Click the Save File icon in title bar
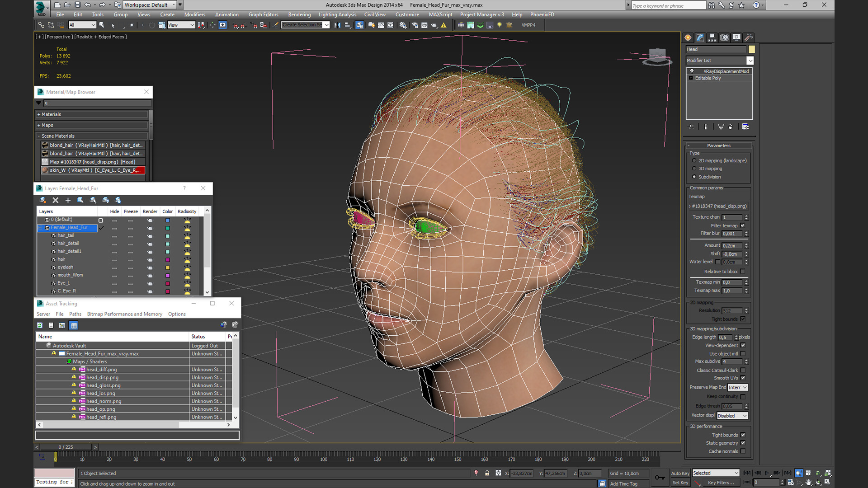Screen dimensions: 868x488 click(x=77, y=5)
